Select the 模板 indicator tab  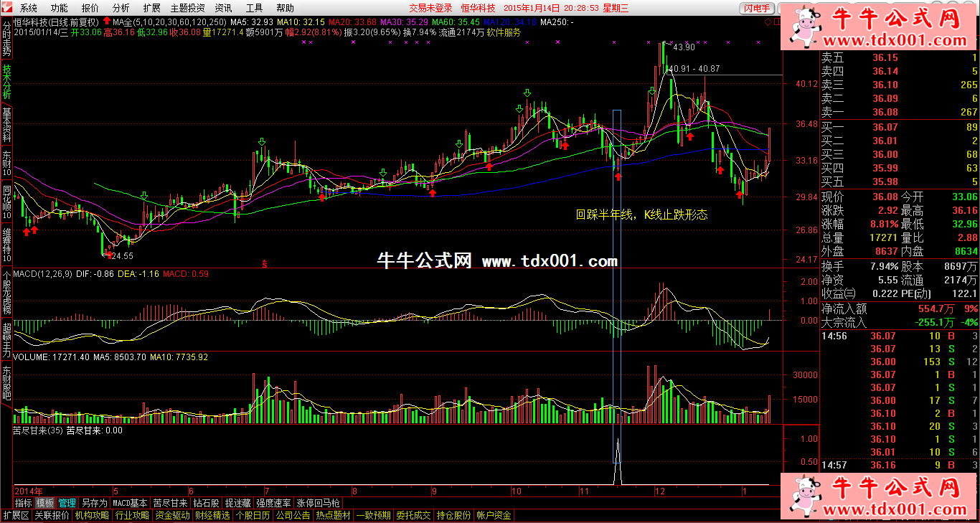click(x=44, y=503)
